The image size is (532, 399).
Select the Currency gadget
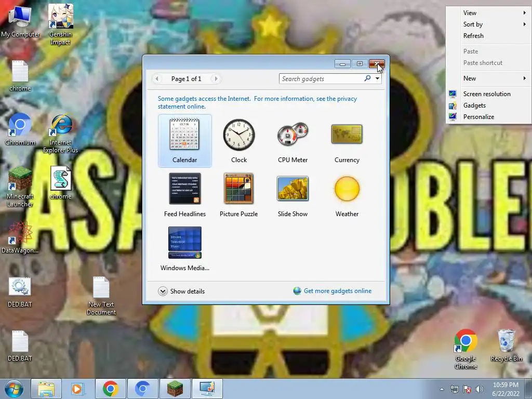click(x=347, y=140)
